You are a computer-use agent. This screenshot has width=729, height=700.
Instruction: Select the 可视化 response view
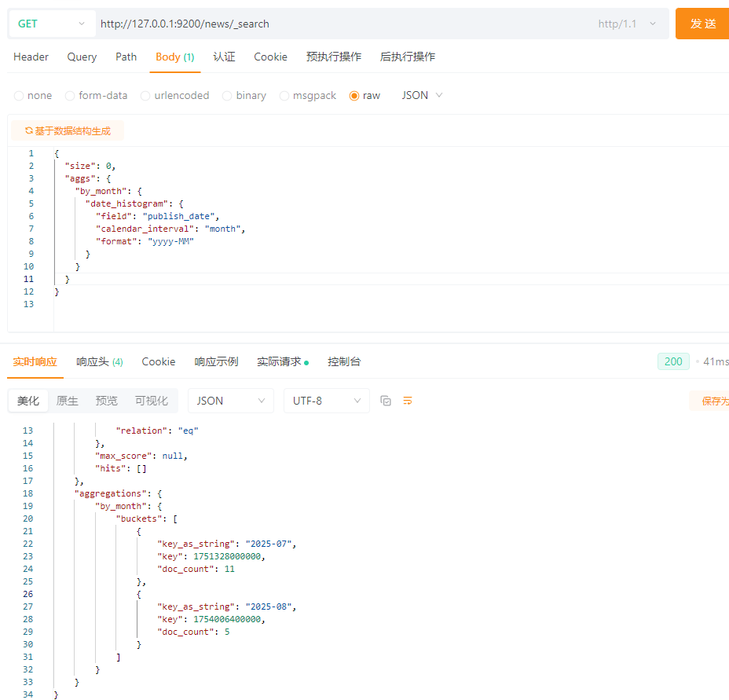pyautogui.click(x=151, y=401)
